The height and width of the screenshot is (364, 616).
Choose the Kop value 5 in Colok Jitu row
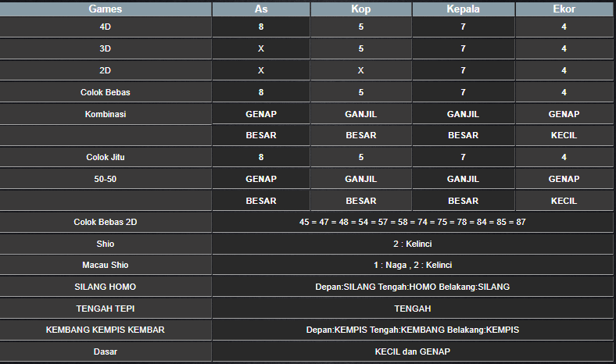(360, 157)
